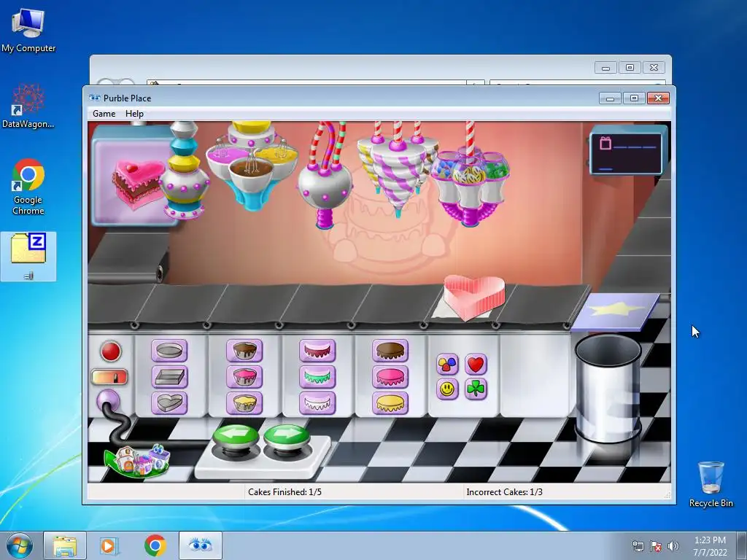The width and height of the screenshot is (747, 560).
Task: Add the smiley face decoration
Action: [x=447, y=389]
